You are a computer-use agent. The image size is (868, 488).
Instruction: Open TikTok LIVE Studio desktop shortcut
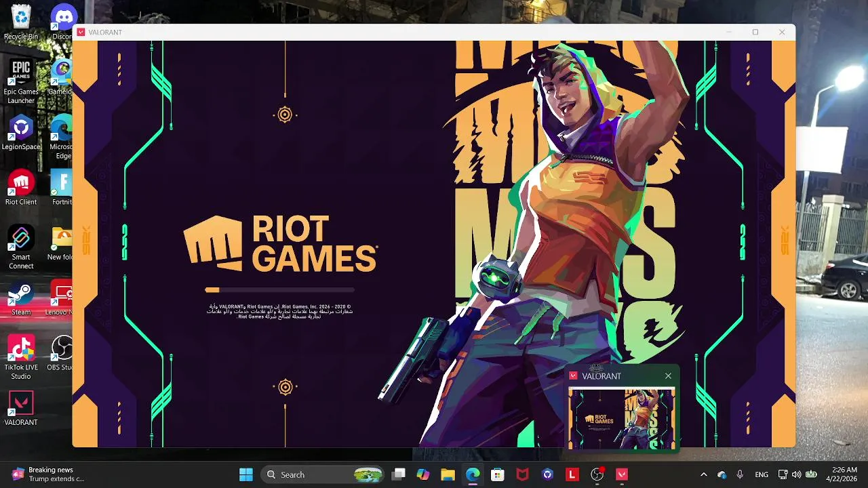pos(21,358)
